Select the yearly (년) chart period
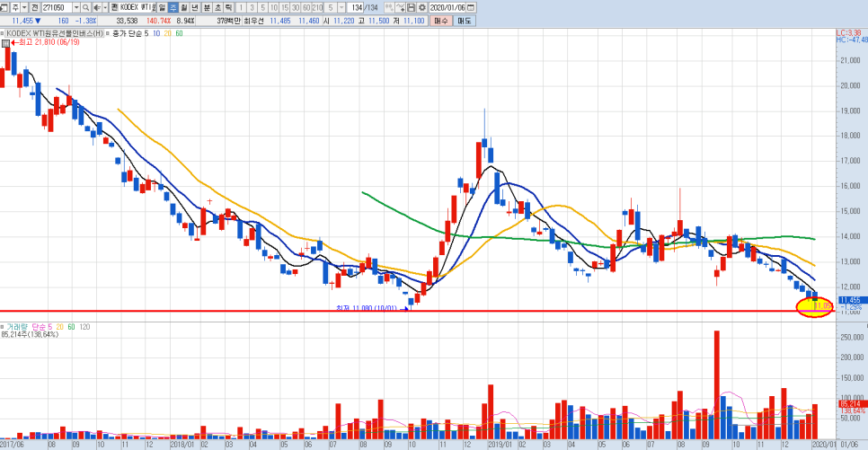The height and width of the screenshot is (450, 868). [x=195, y=8]
